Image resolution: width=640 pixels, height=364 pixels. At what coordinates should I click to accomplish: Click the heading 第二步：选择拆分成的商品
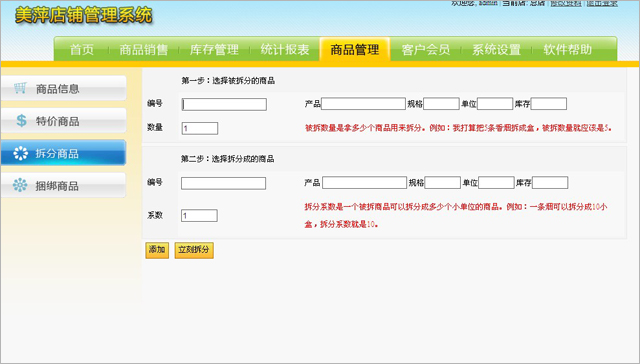228,159
